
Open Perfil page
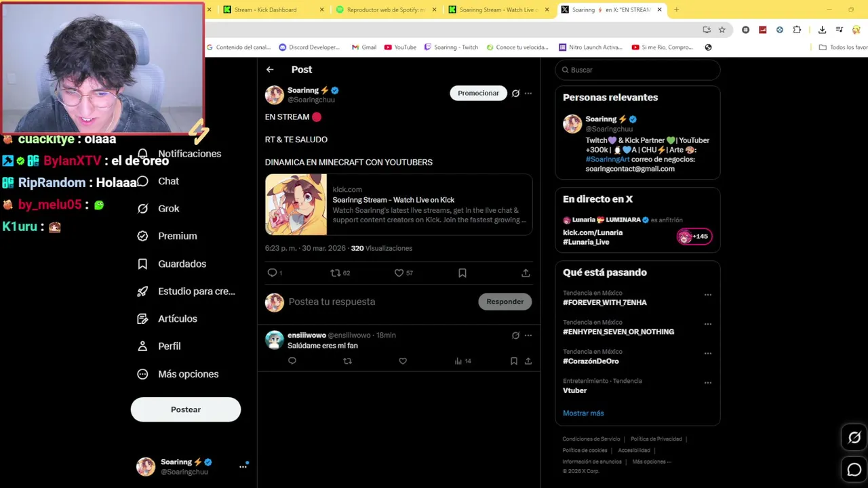click(159, 346)
